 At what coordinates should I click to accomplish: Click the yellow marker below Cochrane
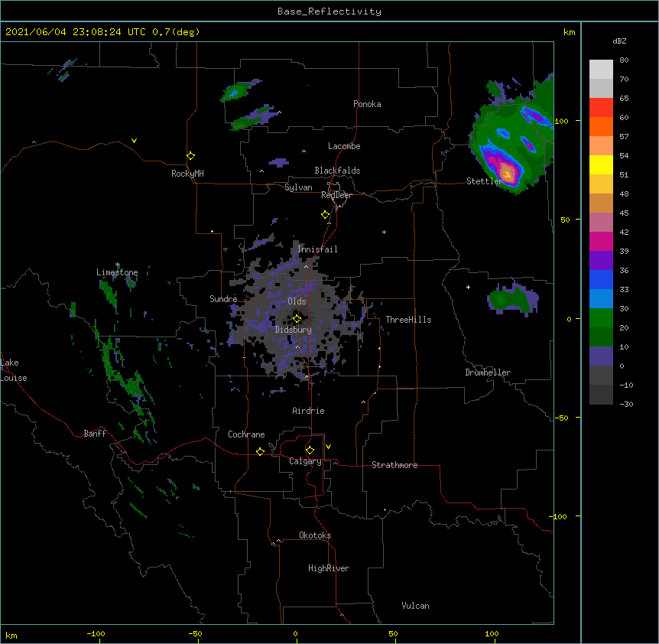tap(260, 451)
